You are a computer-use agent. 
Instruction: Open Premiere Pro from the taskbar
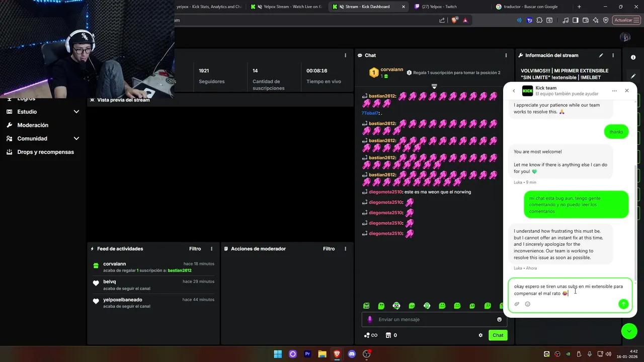point(307,354)
